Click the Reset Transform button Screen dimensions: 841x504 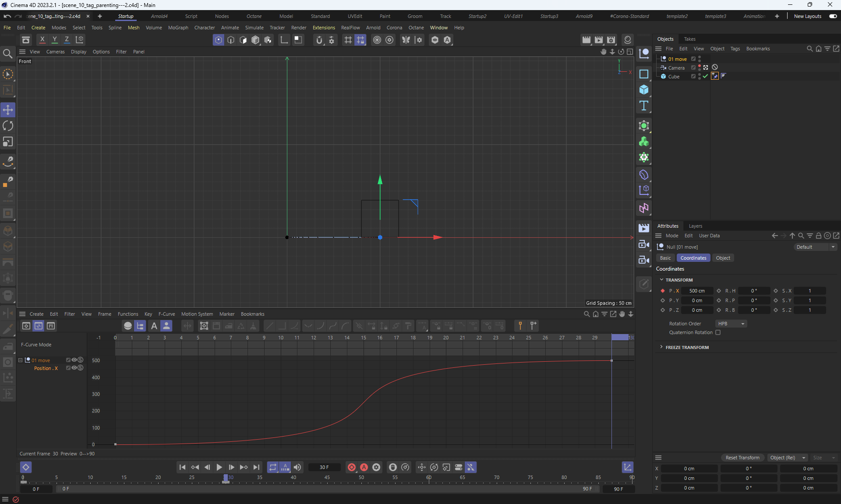pyautogui.click(x=742, y=458)
